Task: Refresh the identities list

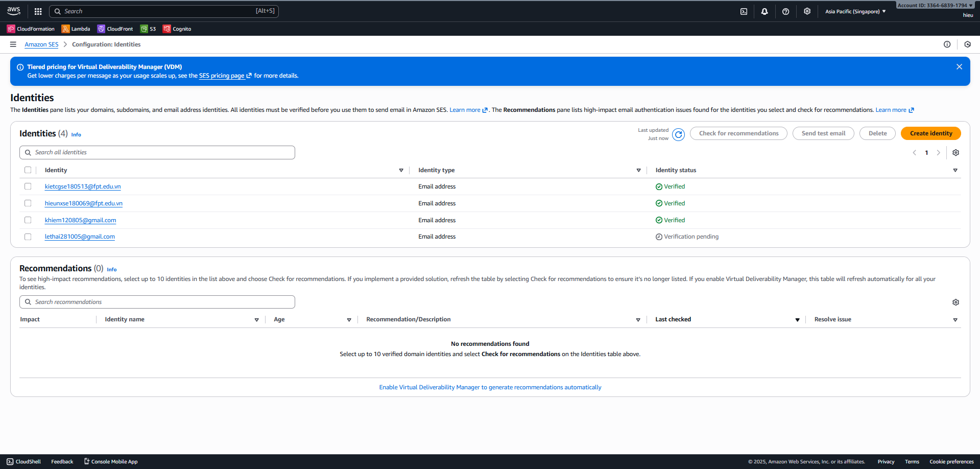Action: 678,134
